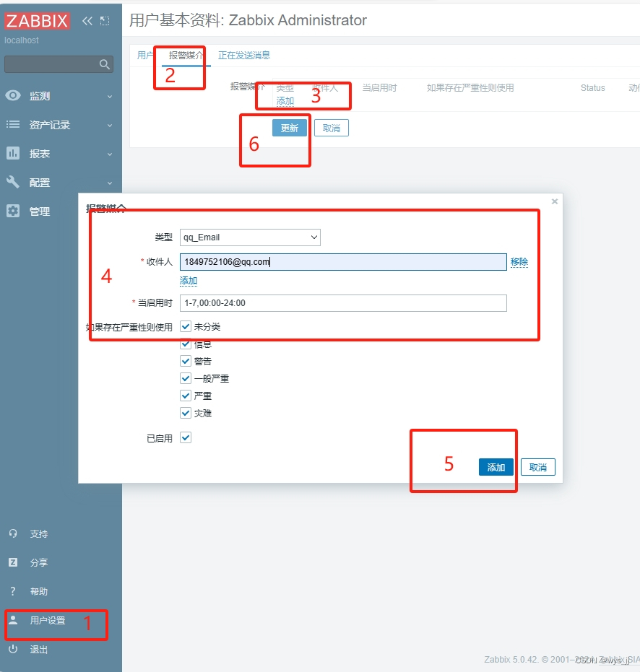Click the 帮助 question mark icon

click(13, 591)
